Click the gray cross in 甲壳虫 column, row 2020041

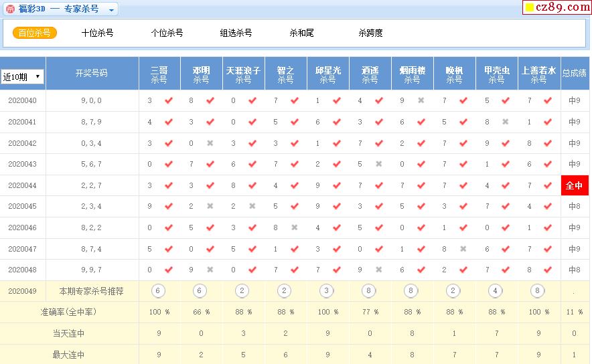tap(506, 122)
